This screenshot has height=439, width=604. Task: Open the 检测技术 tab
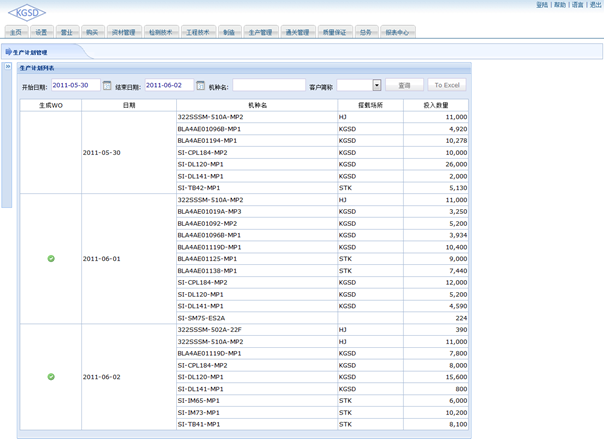click(161, 32)
